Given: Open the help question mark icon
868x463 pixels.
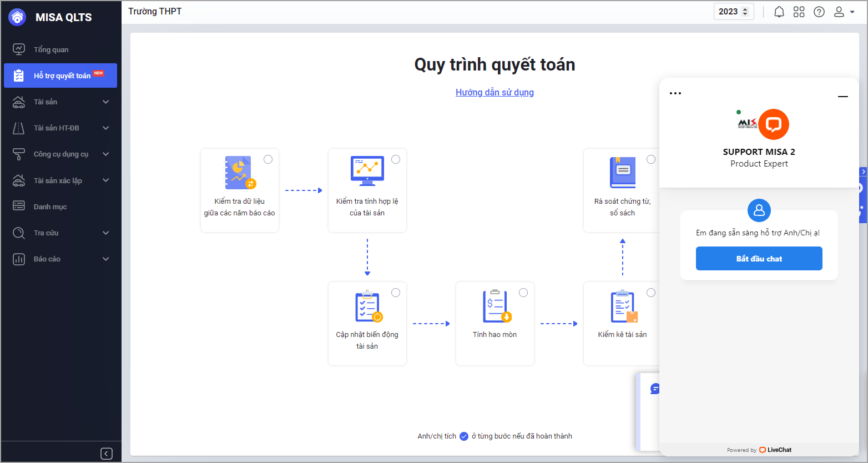Looking at the screenshot, I should pos(819,12).
